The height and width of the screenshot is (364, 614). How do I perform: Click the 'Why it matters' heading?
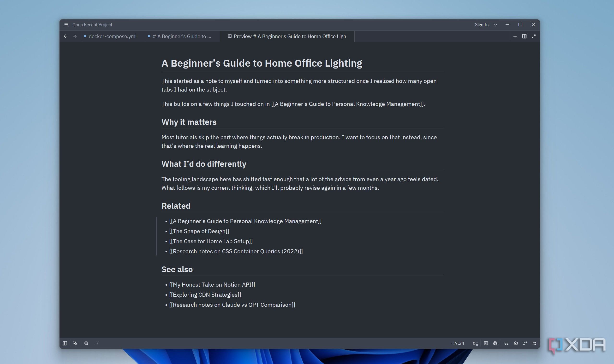point(189,122)
